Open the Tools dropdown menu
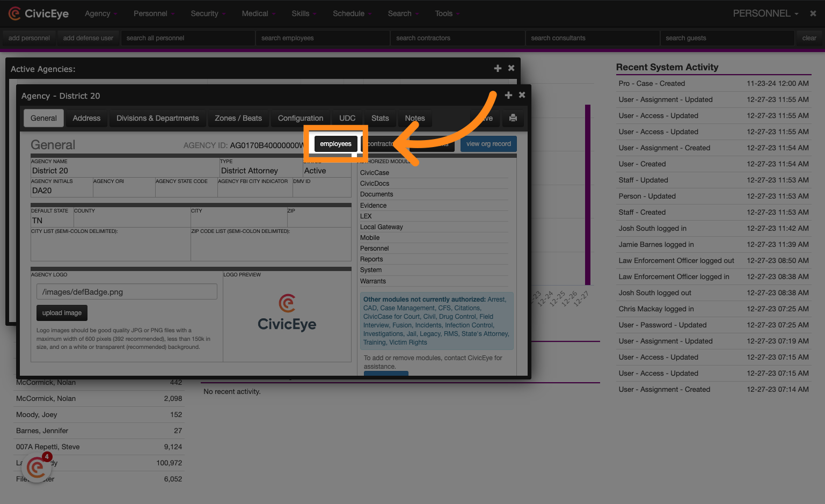The height and width of the screenshot is (504, 825). (447, 13)
